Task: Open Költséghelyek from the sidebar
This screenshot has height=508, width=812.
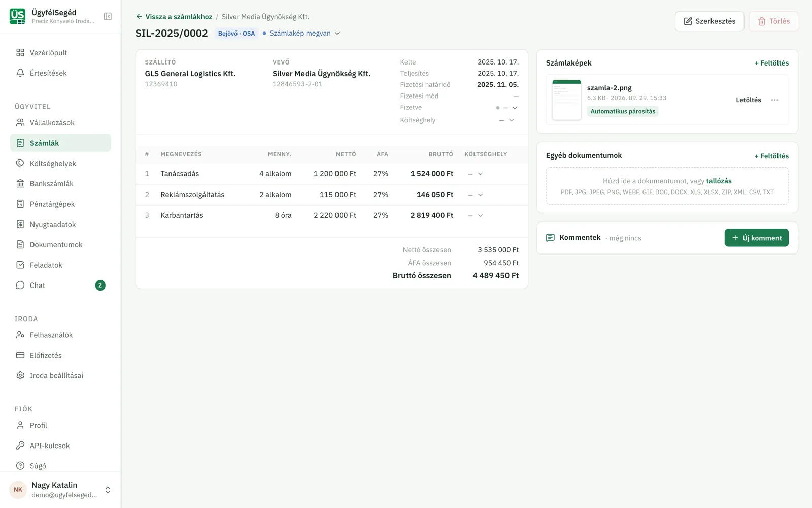Action: 60,164
